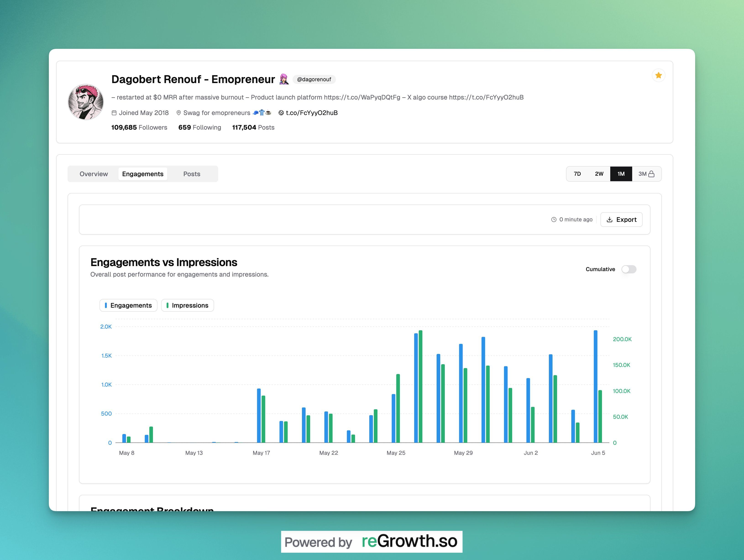This screenshot has height=560, width=744.
Task: Toggle the Cumulative switch on
Action: [x=629, y=269]
